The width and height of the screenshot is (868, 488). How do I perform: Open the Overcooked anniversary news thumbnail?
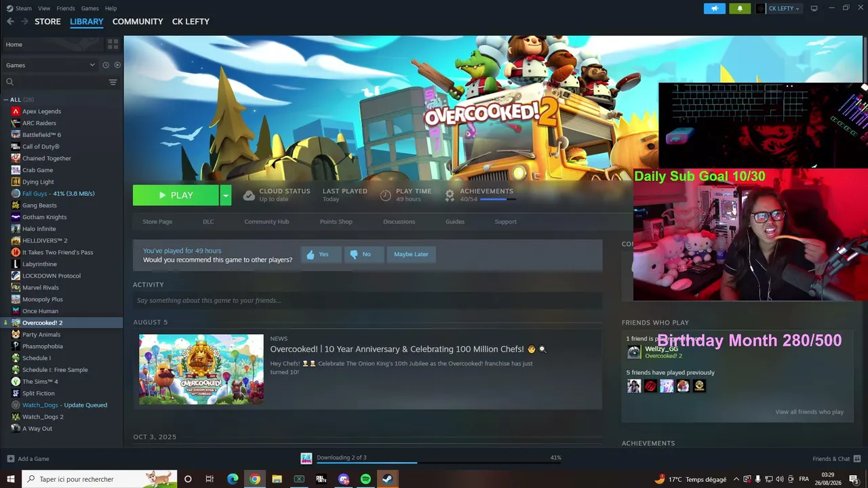(201, 369)
